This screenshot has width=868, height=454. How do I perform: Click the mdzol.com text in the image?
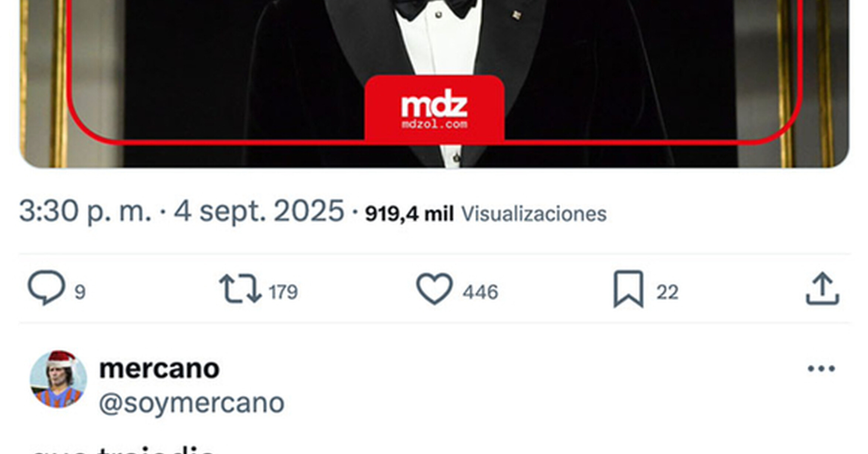point(435,124)
